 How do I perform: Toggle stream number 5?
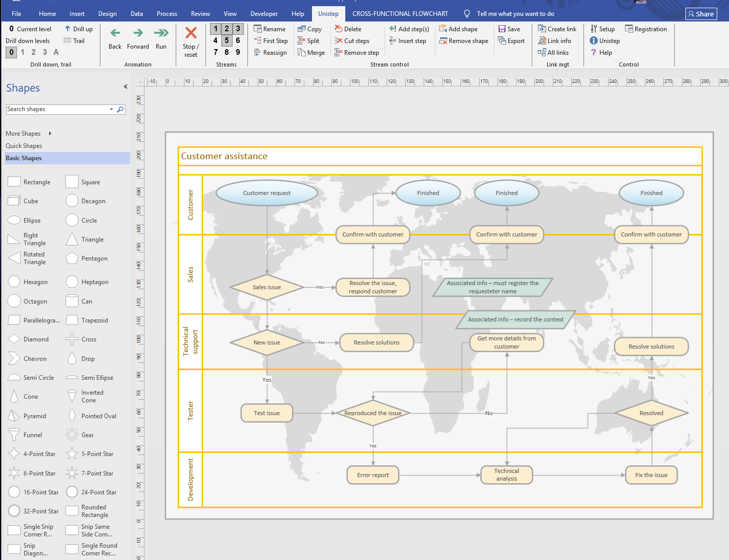[x=226, y=40]
